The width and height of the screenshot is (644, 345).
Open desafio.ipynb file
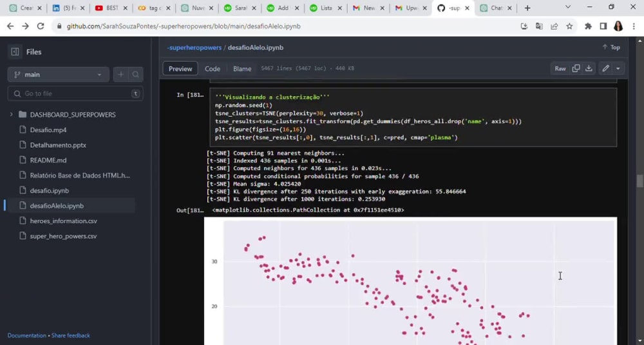(50, 191)
